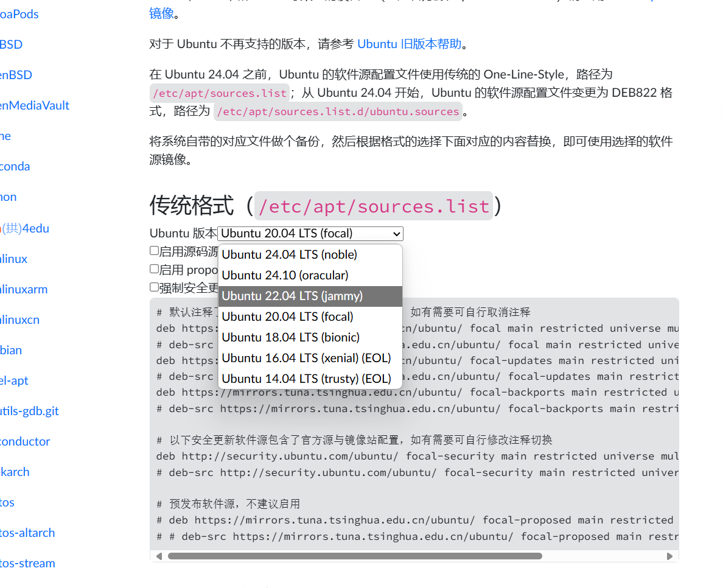
Task: Select Ubuntu 24.10 (oracular) option
Action: pos(310,275)
